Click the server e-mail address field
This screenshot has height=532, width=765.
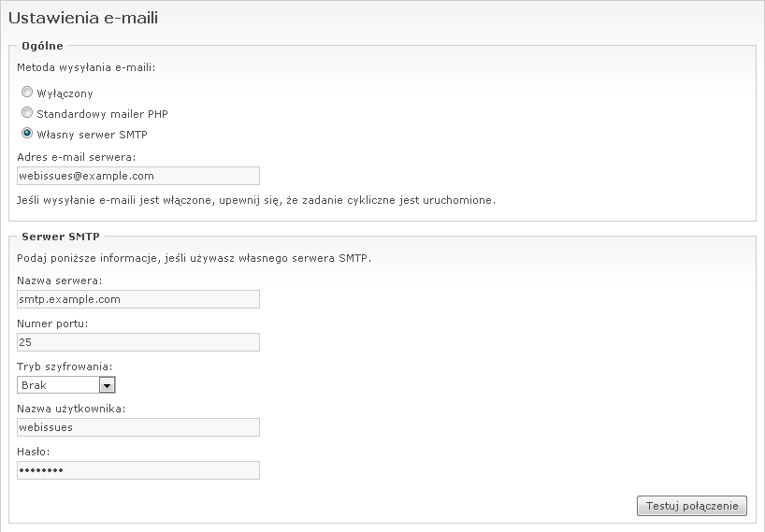(x=138, y=176)
